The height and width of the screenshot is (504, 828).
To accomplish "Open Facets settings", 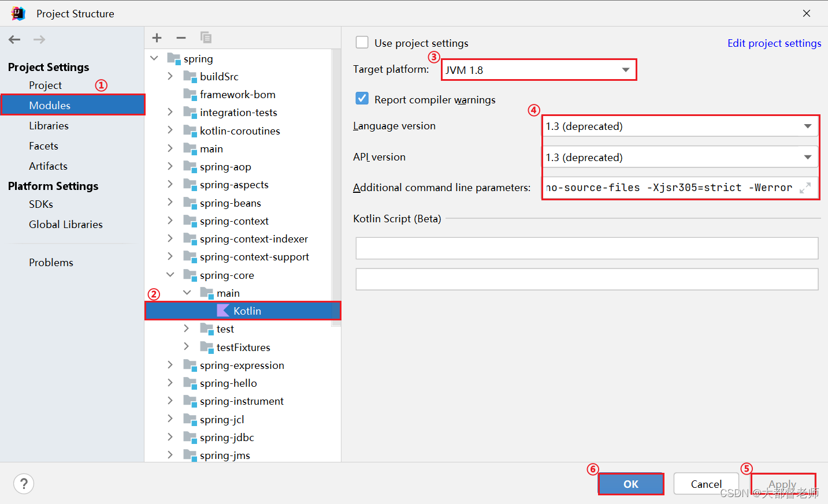I will tap(43, 146).
